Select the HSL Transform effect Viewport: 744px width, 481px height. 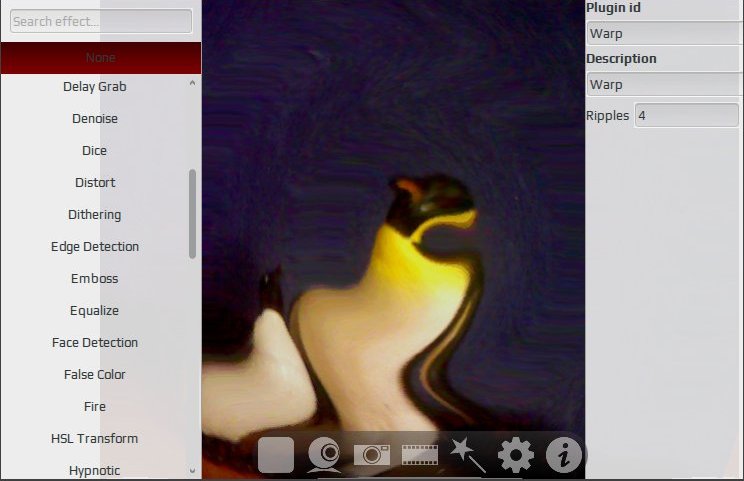(x=94, y=439)
